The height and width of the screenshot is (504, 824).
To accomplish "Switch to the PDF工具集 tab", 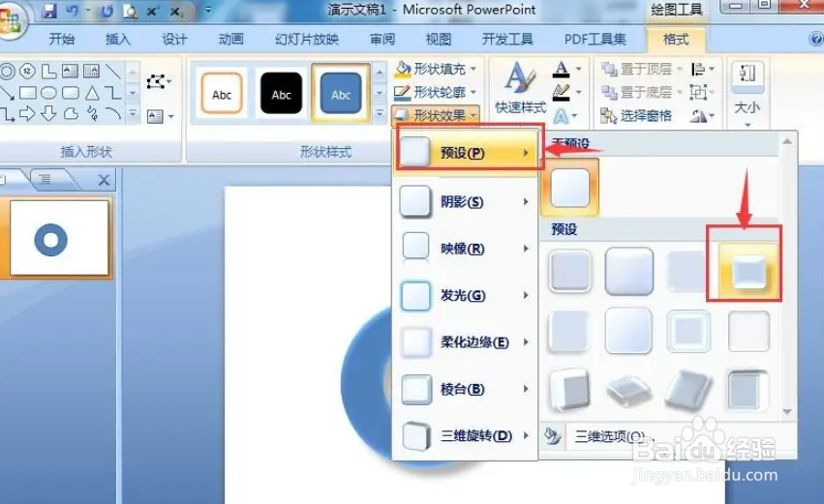I will (x=595, y=39).
